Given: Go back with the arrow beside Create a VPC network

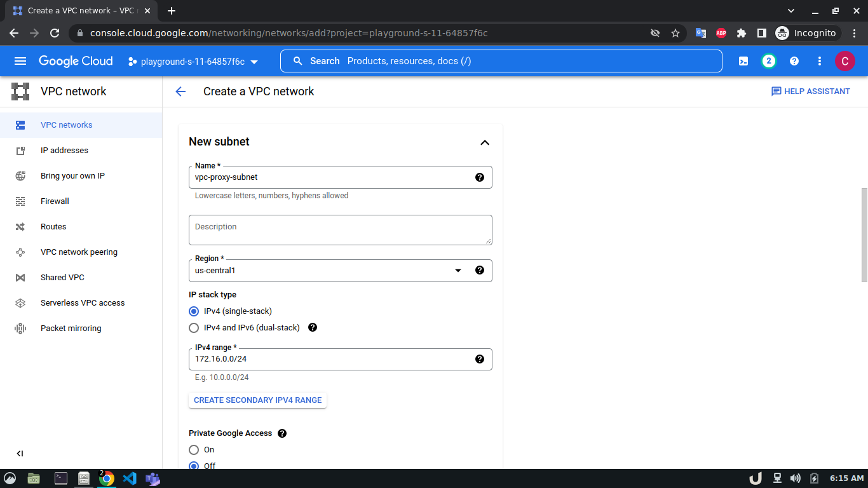Looking at the screenshot, I should point(180,91).
